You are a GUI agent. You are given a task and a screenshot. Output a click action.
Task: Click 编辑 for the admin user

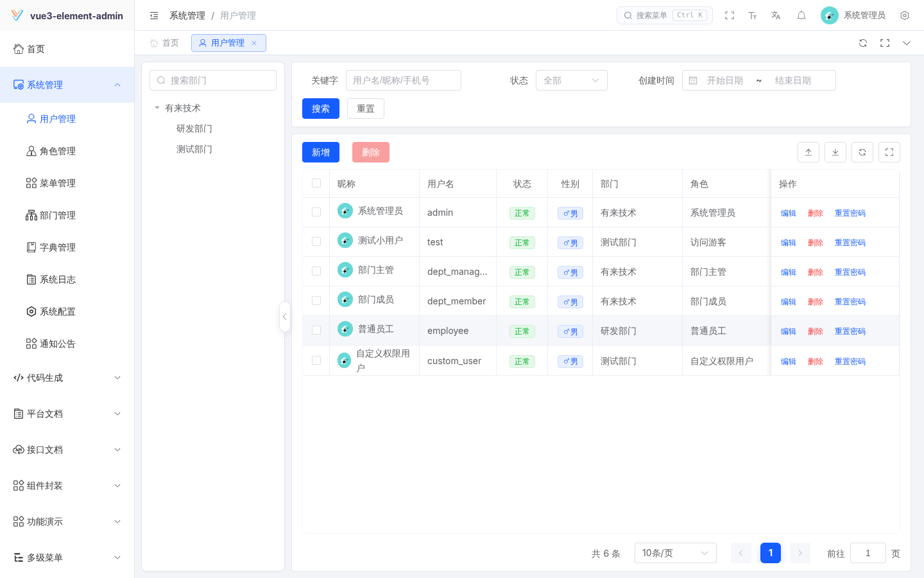(789, 213)
